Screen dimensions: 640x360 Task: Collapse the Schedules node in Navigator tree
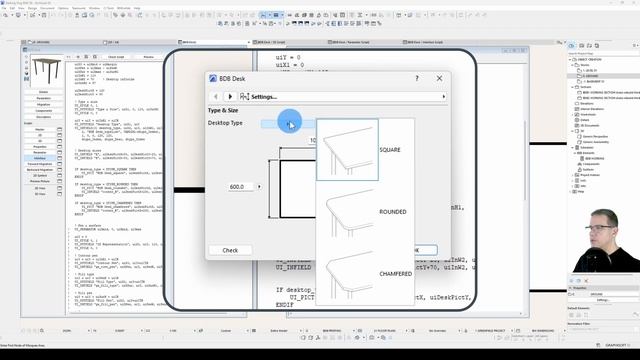(573, 147)
